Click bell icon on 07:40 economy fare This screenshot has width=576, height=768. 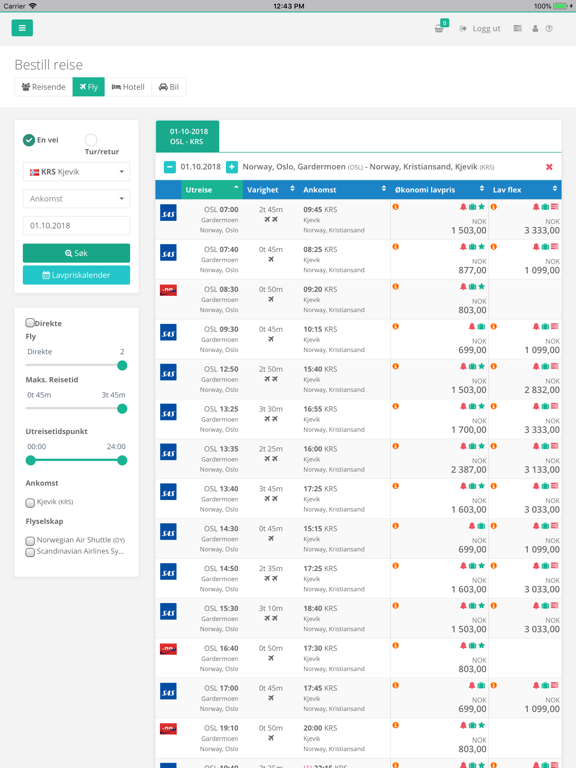point(463,247)
